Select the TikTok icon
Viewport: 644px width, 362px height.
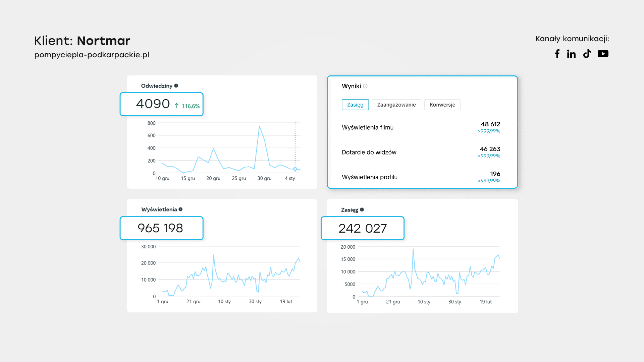click(587, 54)
